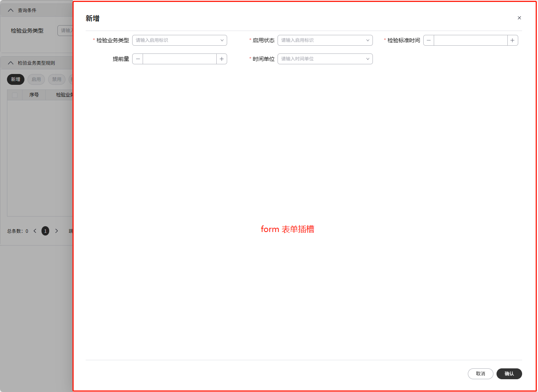Image resolution: width=538 pixels, height=392 pixels.
Task: Open the 启用状态 dropdown
Action: (325, 40)
